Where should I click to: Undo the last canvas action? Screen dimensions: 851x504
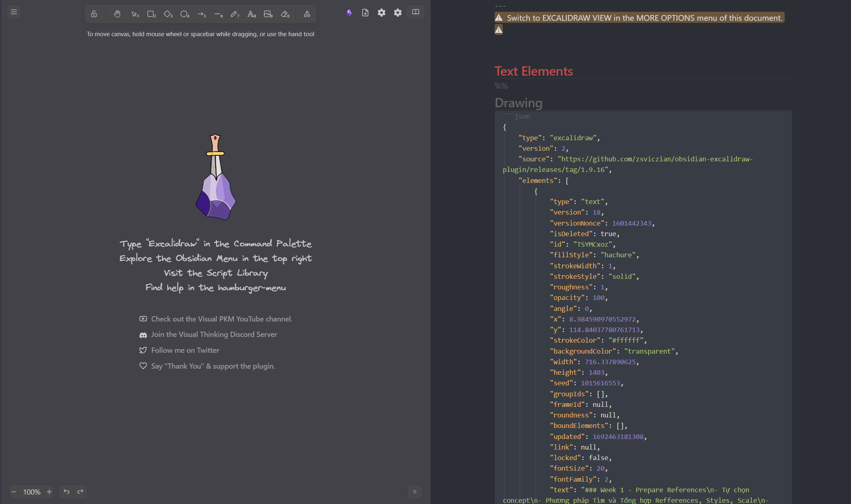[x=66, y=492]
